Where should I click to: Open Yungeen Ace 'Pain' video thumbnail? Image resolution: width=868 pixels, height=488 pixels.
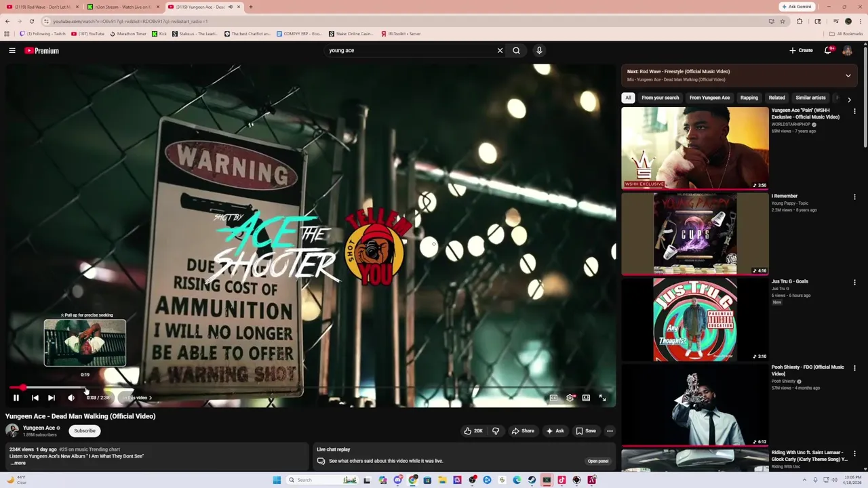pyautogui.click(x=695, y=148)
